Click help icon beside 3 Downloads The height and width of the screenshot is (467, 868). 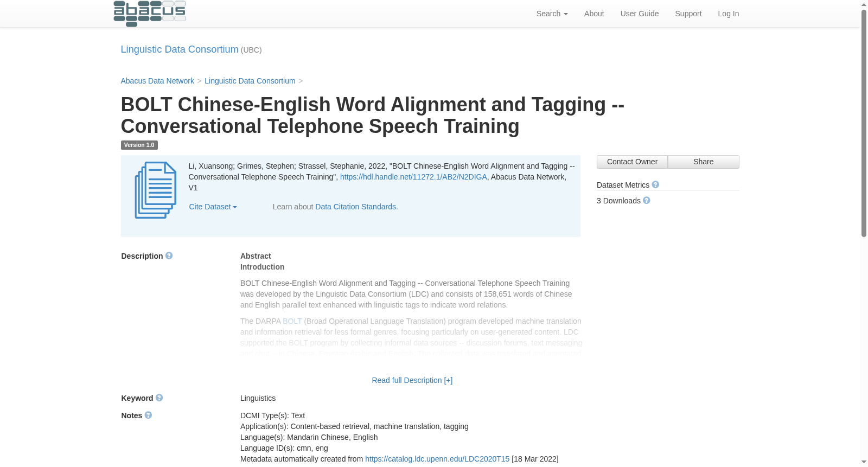(x=646, y=200)
